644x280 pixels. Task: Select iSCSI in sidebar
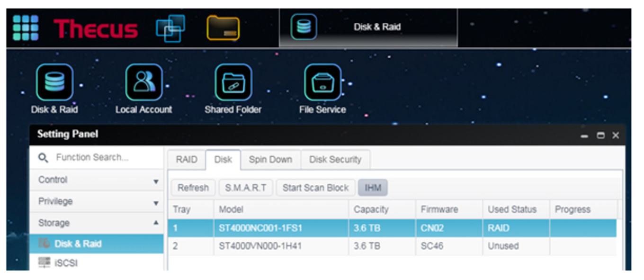tap(97, 262)
